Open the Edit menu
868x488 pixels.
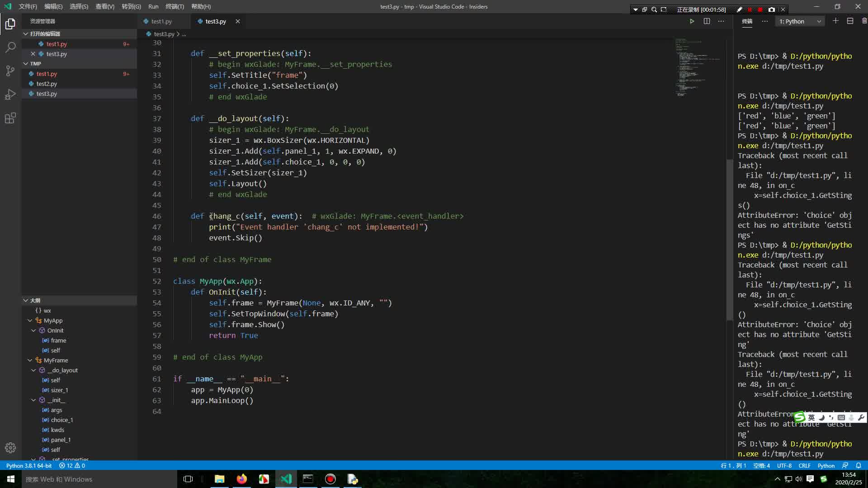[53, 6]
